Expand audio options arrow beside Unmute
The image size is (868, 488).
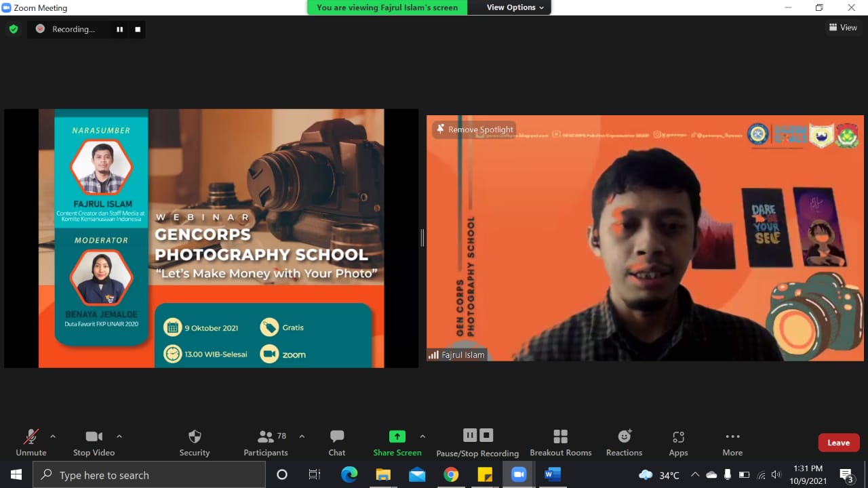coord(53,436)
